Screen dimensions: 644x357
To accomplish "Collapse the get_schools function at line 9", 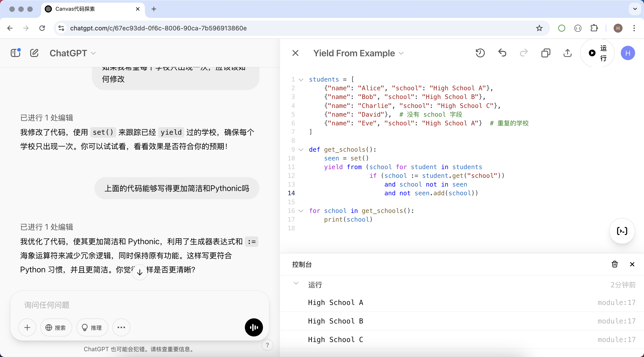I will tap(301, 150).
